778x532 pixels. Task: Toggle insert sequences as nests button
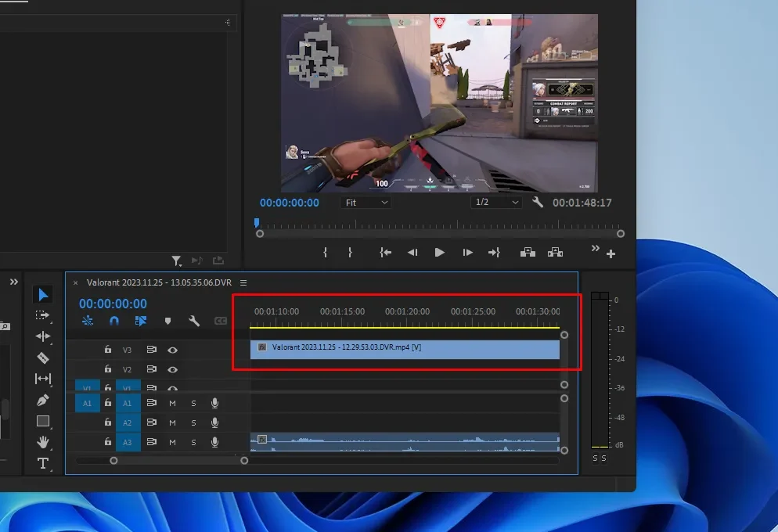click(x=88, y=321)
